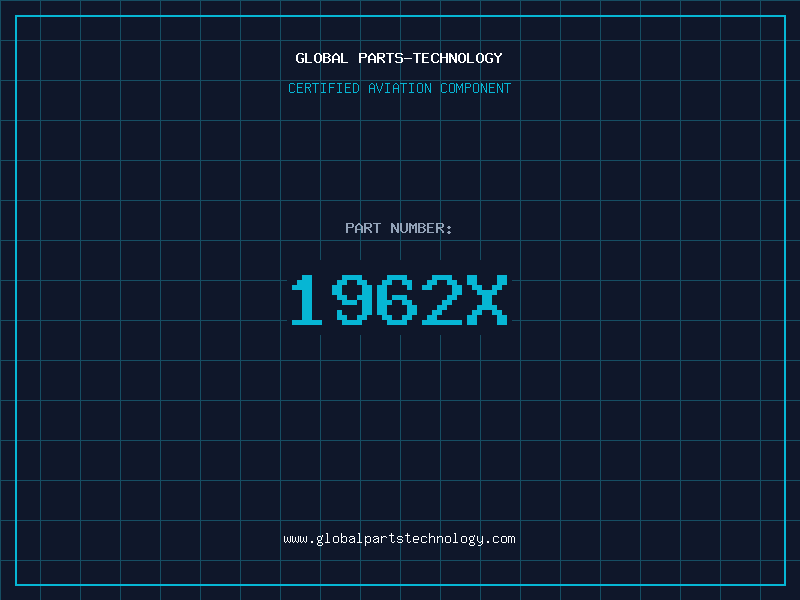
Task: Select the word CERTIFIED in the subtitle
Action: [x=324, y=88]
